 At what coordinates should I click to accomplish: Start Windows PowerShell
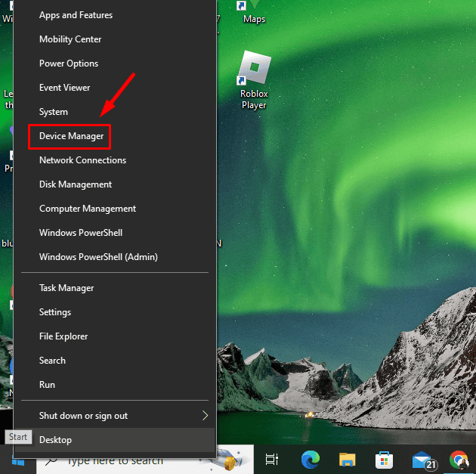115,233
